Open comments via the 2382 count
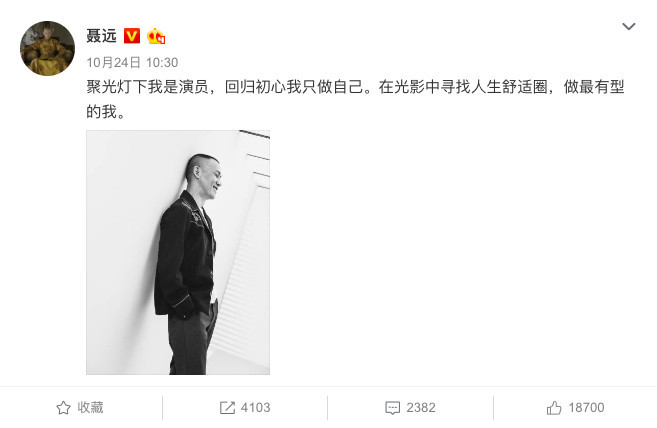657x428 pixels. pos(421,407)
